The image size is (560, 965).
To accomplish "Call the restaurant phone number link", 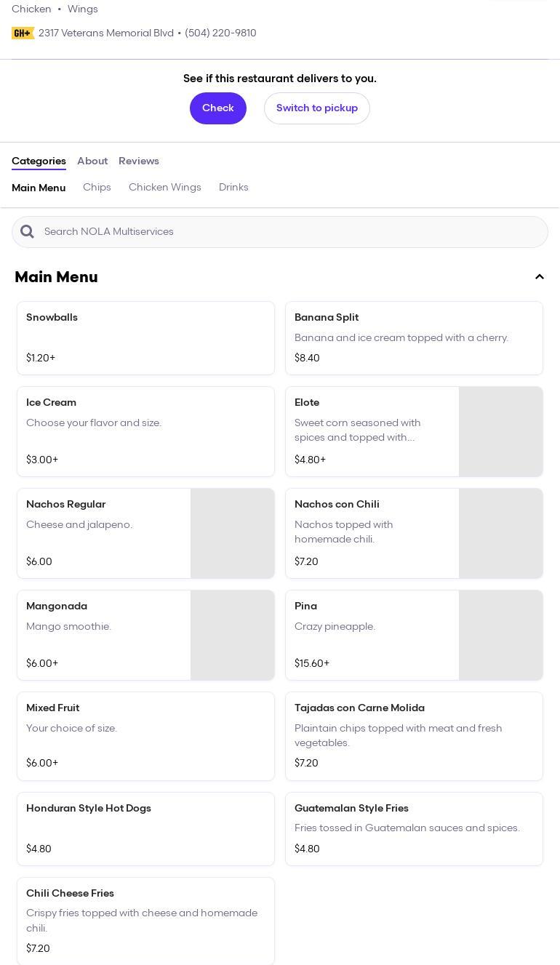I will [220, 33].
